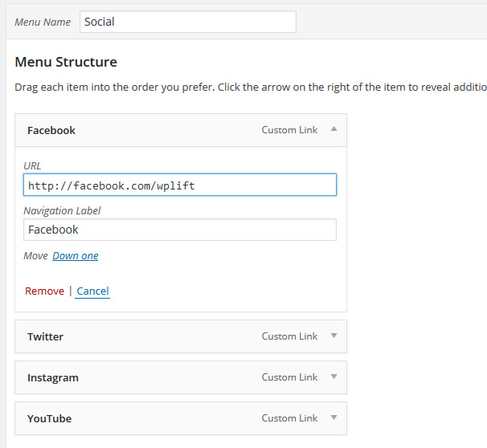The height and width of the screenshot is (448, 487).
Task: Focus the Facebook URL input field
Action: [x=180, y=185]
